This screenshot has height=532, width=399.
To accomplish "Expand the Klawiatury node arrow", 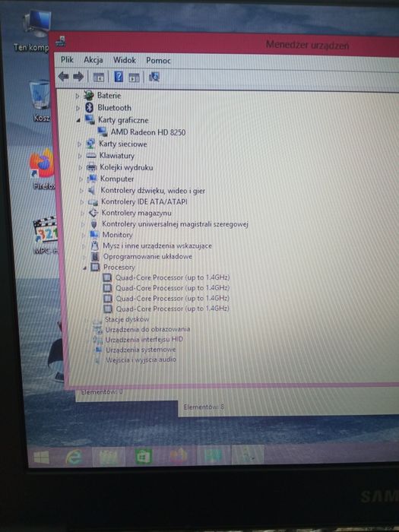I will point(80,156).
